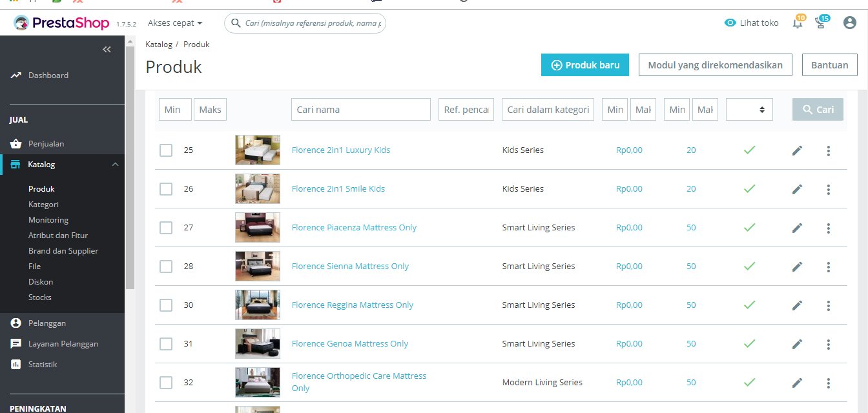Open more actions menu for Florence Genoa

tap(829, 345)
